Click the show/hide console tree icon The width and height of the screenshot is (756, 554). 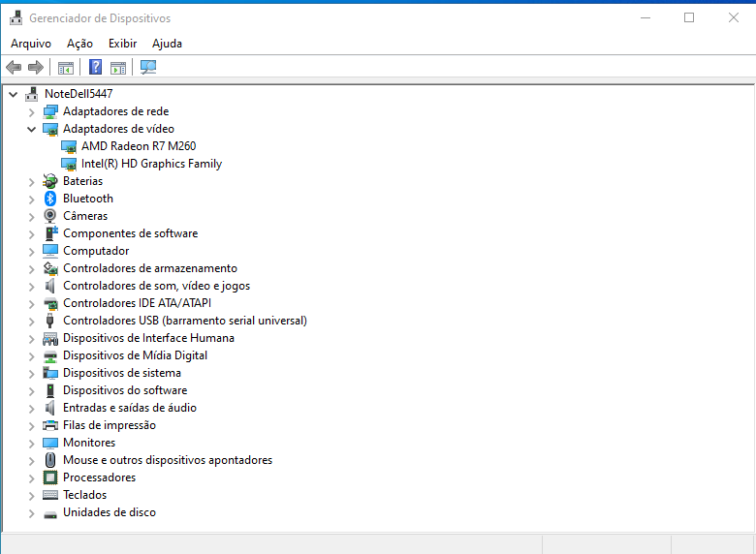pos(66,68)
